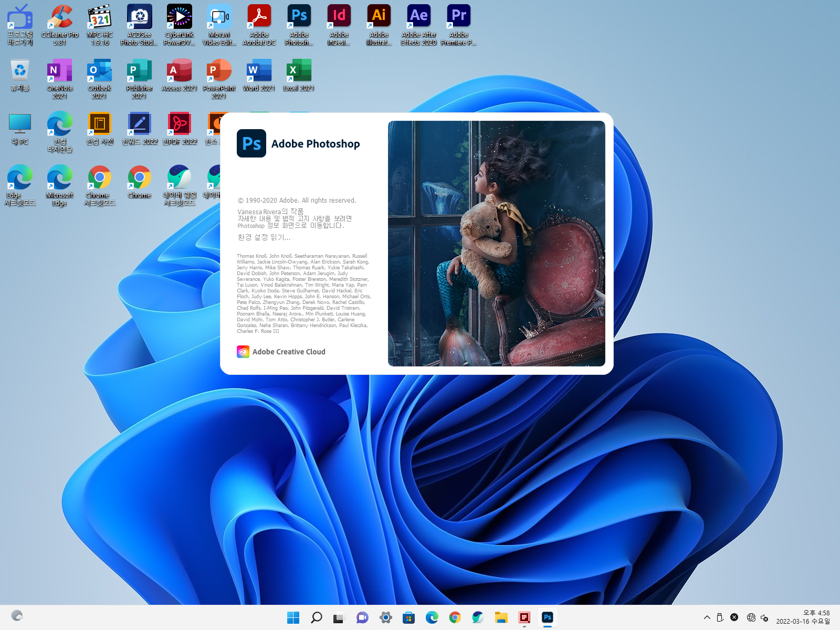
Task: Open the MPC-HC 1.9.16 desktop shortcut
Action: [100, 25]
